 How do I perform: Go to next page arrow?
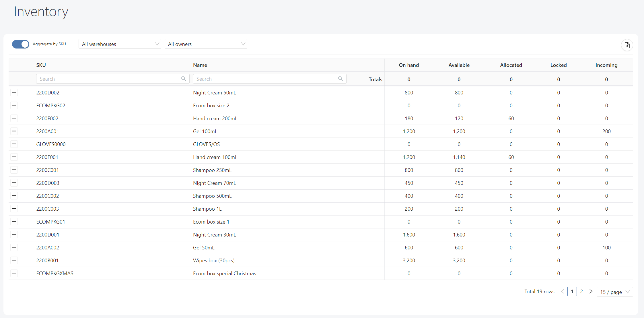pyautogui.click(x=591, y=292)
